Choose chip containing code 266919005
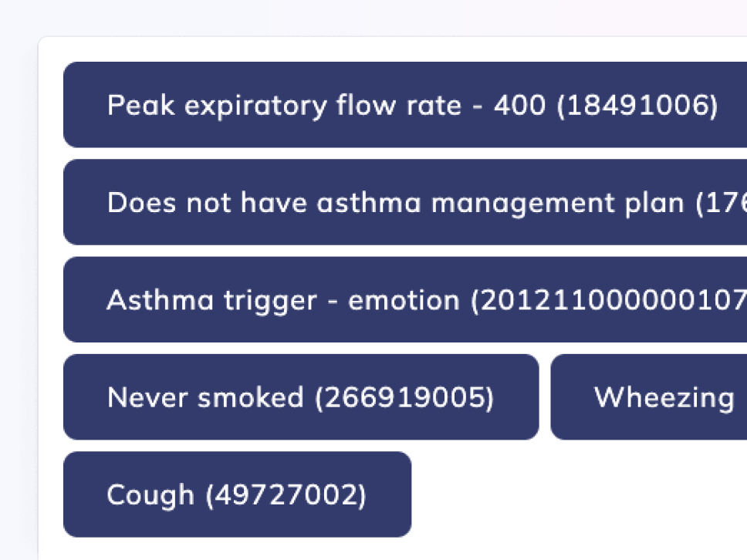Screen dimensions: 747x560 coord(301,396)
